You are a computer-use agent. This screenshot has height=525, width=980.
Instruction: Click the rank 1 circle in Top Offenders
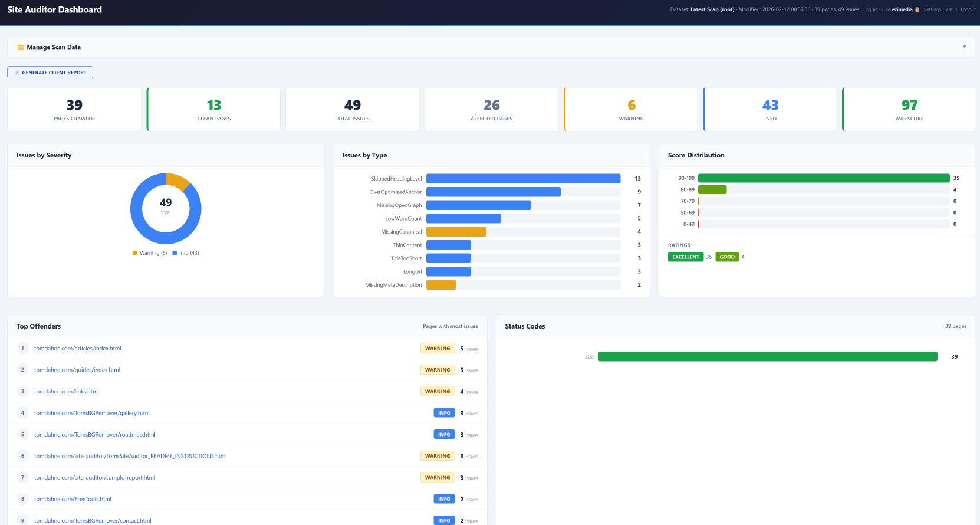(22, 349)
